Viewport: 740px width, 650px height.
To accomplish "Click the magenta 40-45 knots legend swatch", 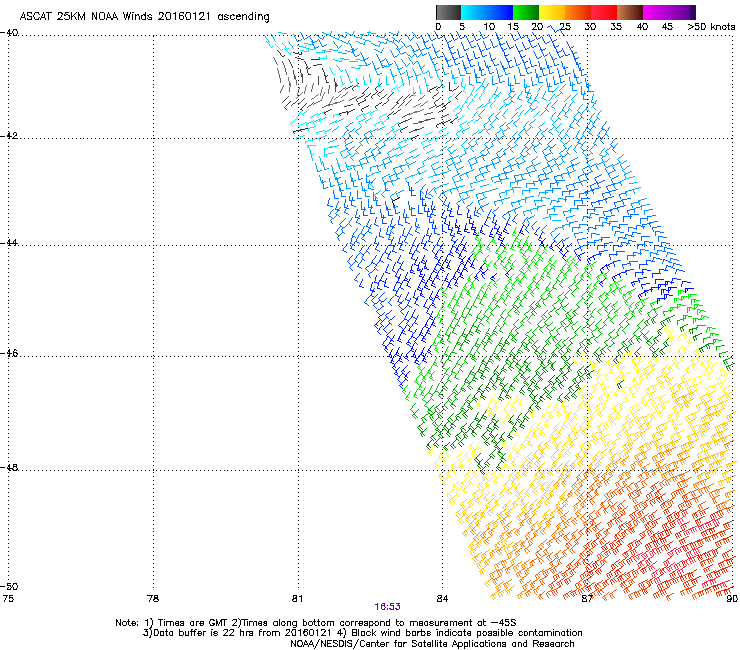I will click(656, 12).
